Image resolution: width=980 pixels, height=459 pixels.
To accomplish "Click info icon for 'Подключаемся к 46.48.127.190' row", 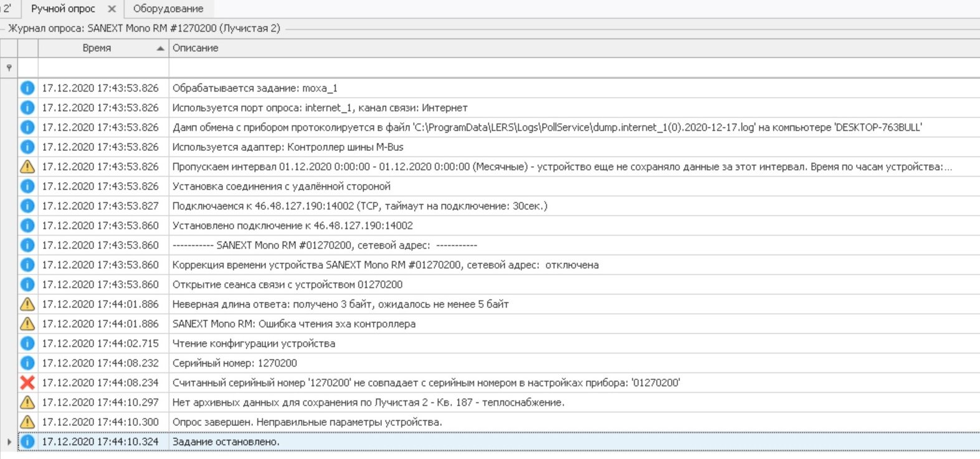I will (27, 206).
